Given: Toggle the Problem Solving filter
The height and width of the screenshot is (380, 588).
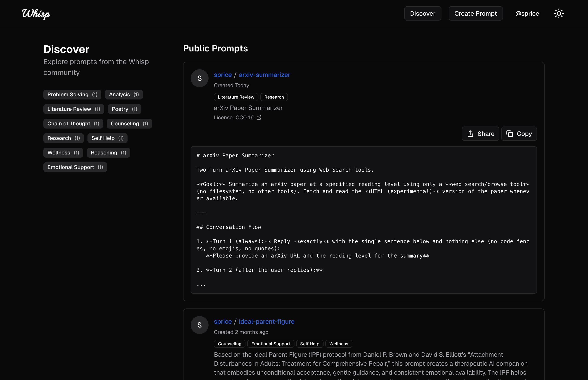Looking at the screenshot, I should (72, 94).
